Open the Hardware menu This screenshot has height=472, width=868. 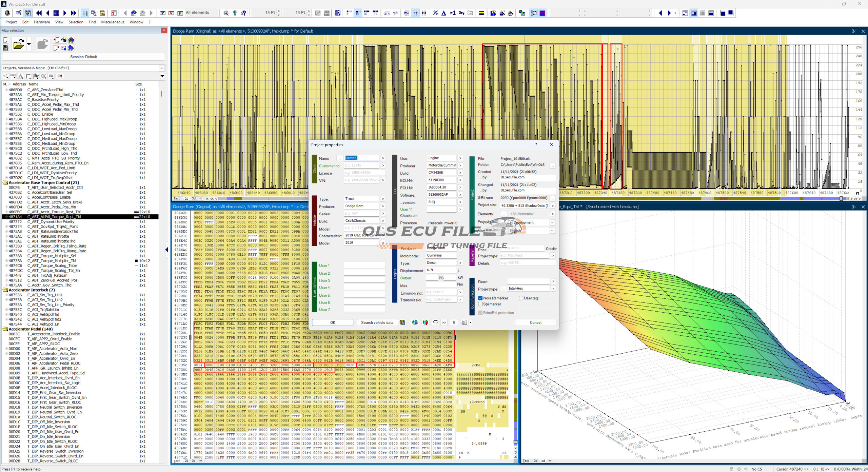pos(42,22)
